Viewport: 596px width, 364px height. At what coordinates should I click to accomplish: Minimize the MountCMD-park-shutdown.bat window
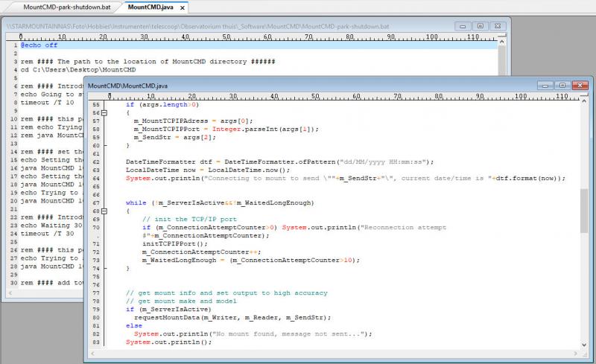pos(464,25)
